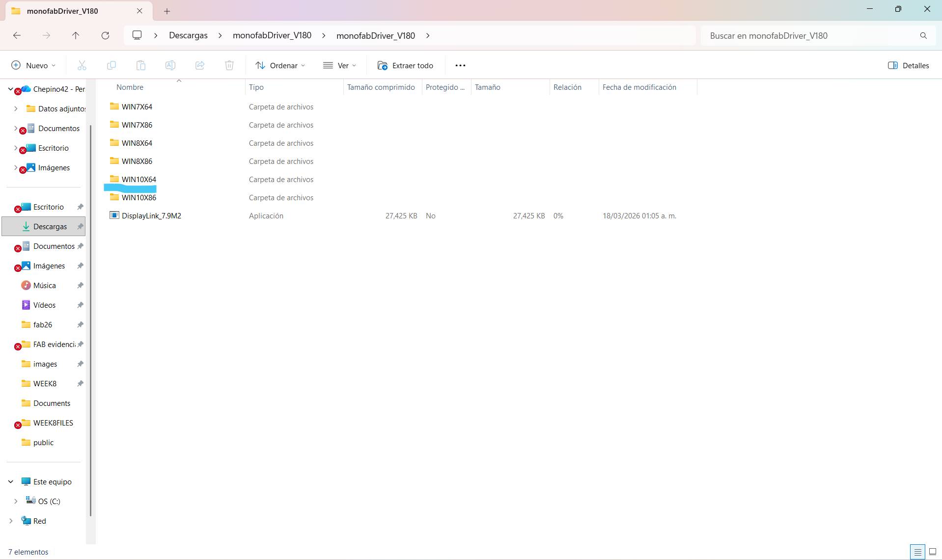942x560 pixels.
Task: Open Música in quick access
Action: (44, 286)
